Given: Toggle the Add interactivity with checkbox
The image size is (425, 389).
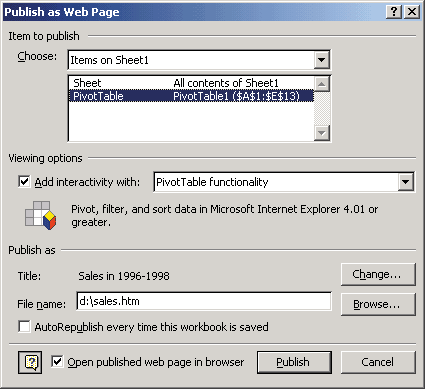Looking at the screenshot, I should (x=24, y=182).
